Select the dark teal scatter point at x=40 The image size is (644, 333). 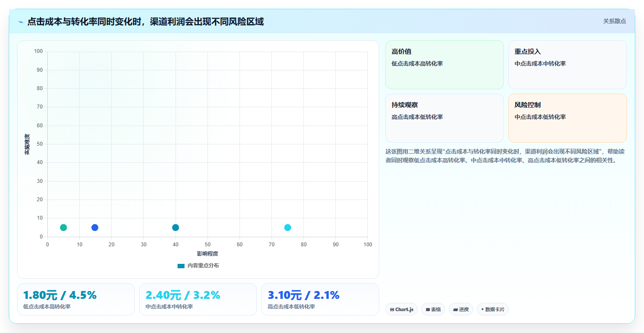[176, 228]
